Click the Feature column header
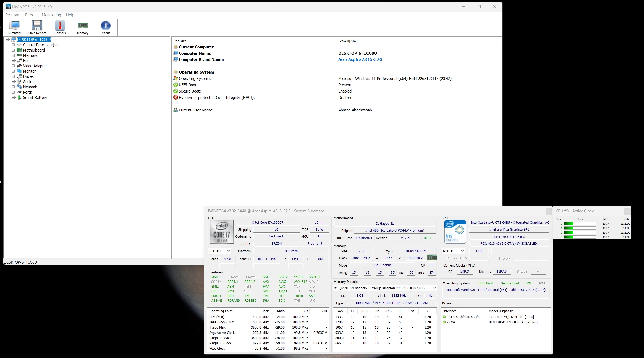This screenshot has width=644, height=358. point(254,40)
